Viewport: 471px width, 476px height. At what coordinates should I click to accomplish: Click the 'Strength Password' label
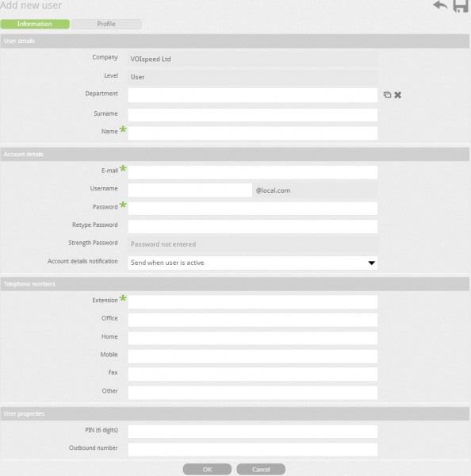click(93, 243)
